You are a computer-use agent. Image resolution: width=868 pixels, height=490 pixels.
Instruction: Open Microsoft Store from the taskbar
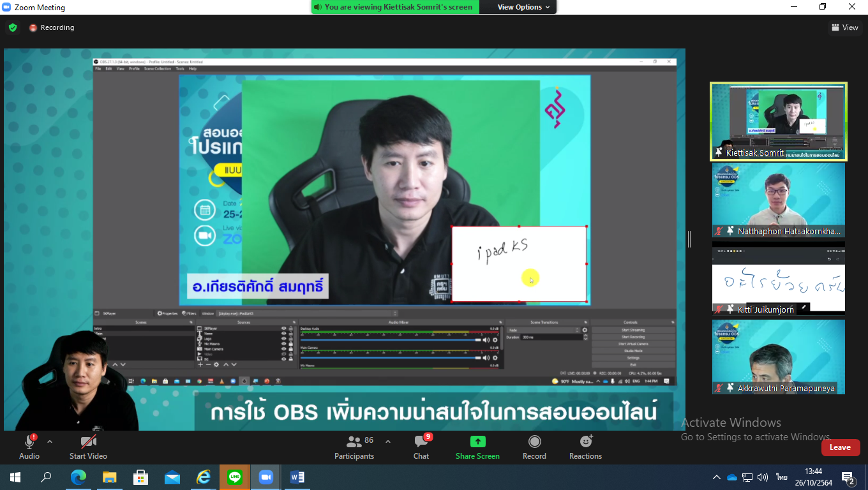140,477
